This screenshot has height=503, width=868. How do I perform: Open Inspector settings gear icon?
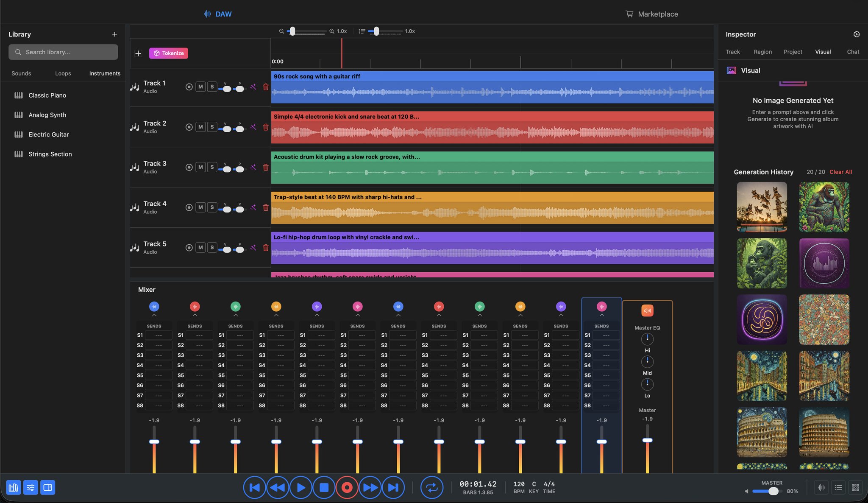pyautogui.click(x=856, y=34)
